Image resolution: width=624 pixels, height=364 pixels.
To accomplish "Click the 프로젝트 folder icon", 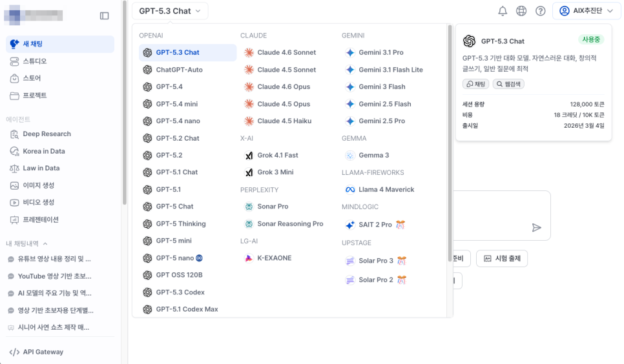I will pos(14,96).
